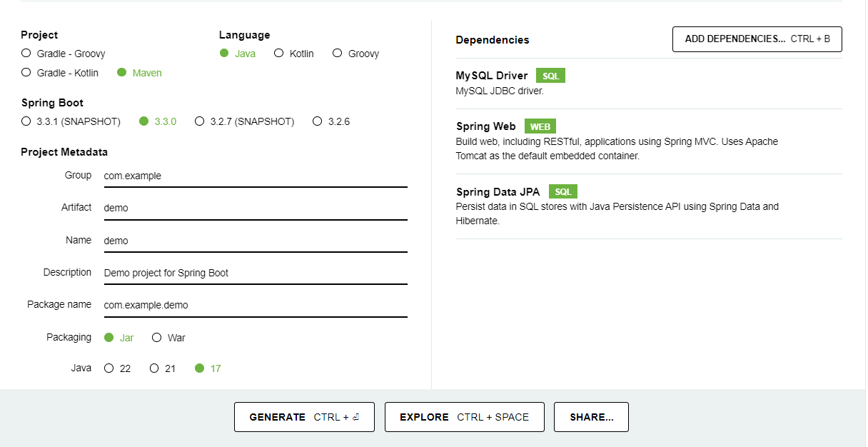The image size is (868, 447).
Task: Select Gradle - Groovy project type
Action: (26, 54)
